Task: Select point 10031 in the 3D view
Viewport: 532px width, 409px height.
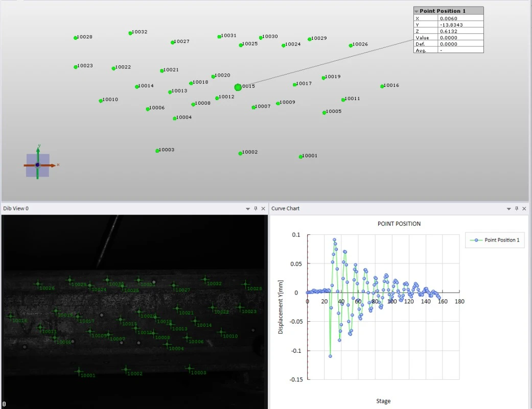Action: point(219,37)
